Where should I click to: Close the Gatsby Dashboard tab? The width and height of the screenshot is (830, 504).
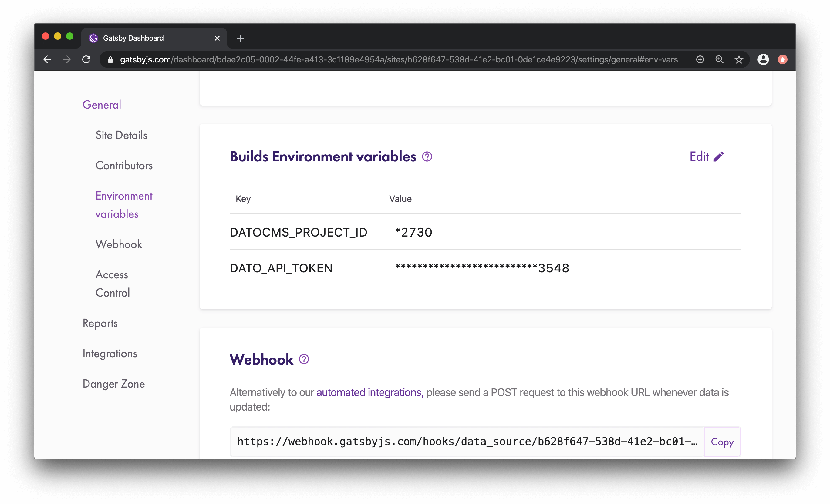217,39
